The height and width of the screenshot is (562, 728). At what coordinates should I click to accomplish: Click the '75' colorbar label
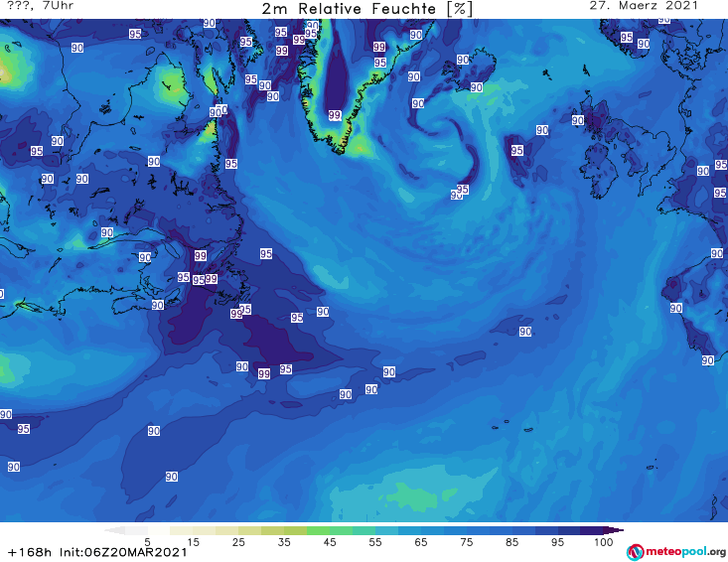pos(467,542)
